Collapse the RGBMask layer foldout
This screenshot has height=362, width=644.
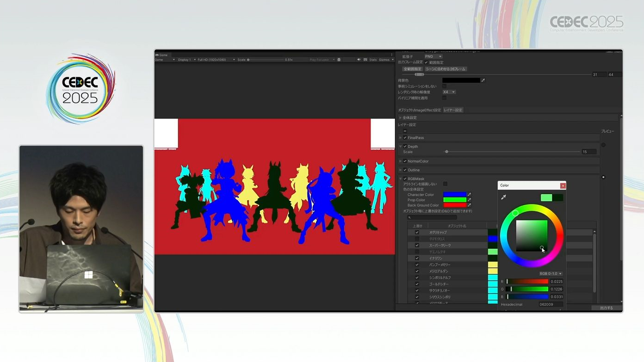(x=401, y=179)
